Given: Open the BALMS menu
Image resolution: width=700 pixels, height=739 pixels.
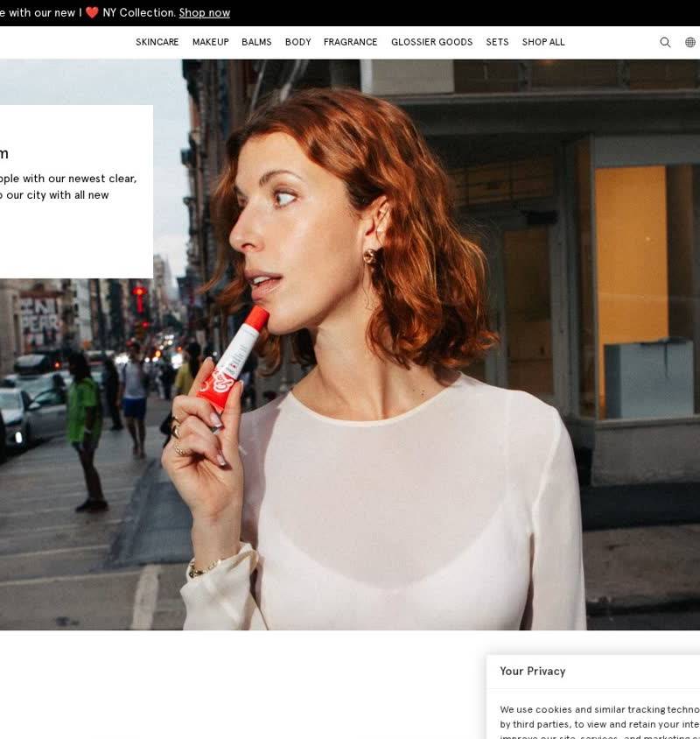Looking at the screenshot, I should coord(256,42).
